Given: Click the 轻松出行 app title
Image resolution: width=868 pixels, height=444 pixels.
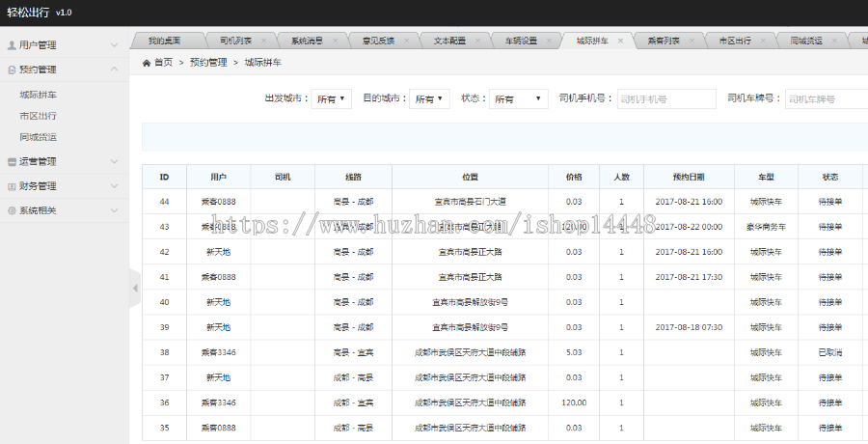Looking at the screenshot, I should [x=28, y=13].
